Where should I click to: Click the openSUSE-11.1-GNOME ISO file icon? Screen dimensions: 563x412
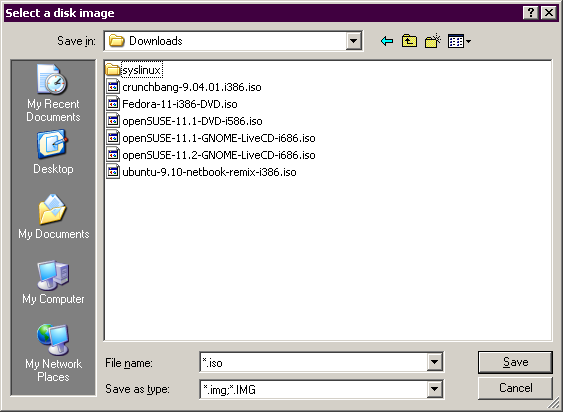[113, 138]
